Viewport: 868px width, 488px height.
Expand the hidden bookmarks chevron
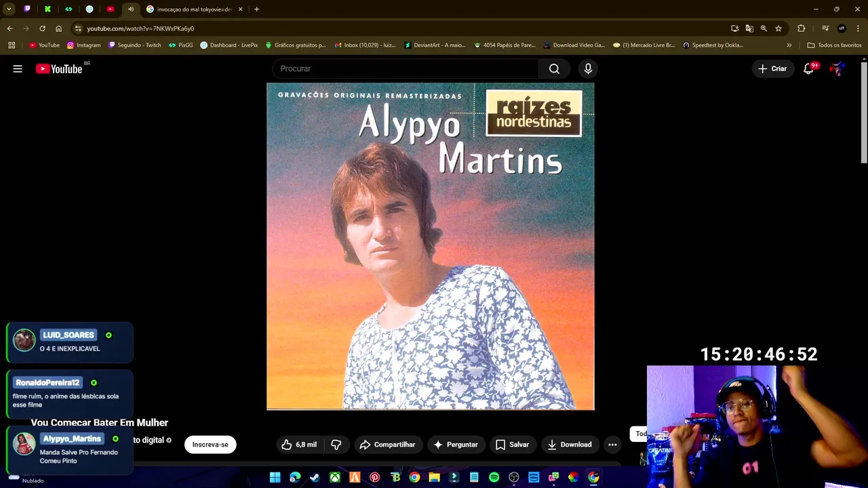pyautogui.click(x=789, y=45)
